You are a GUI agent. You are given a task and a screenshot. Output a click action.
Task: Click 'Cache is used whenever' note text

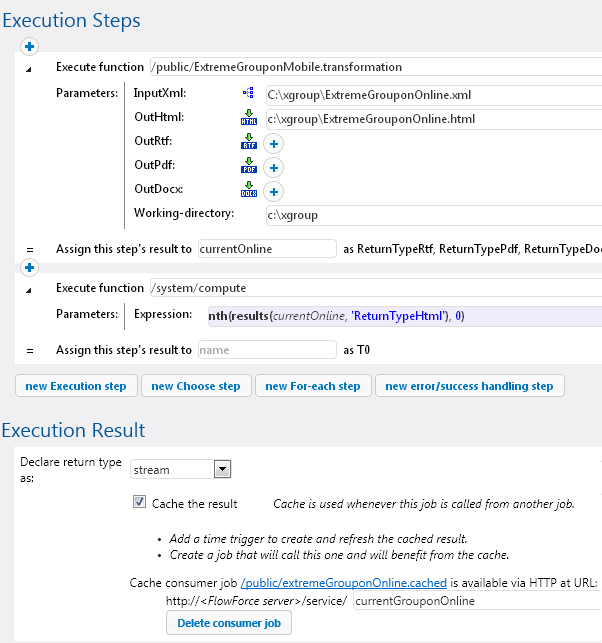point(424,504)
